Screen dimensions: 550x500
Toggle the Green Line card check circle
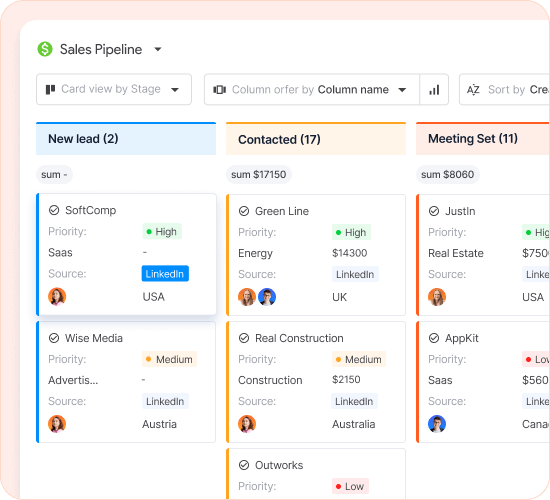click(244, 211)
